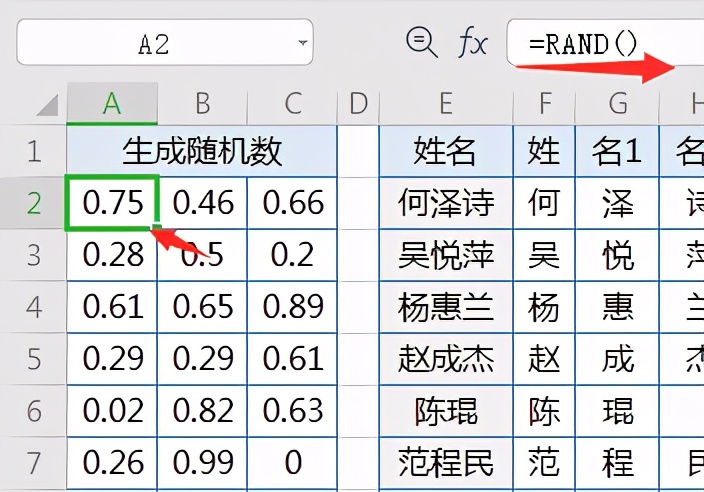Select empty cell D2
This screenshot has width=704, height=492.
[x=358, y=203]
